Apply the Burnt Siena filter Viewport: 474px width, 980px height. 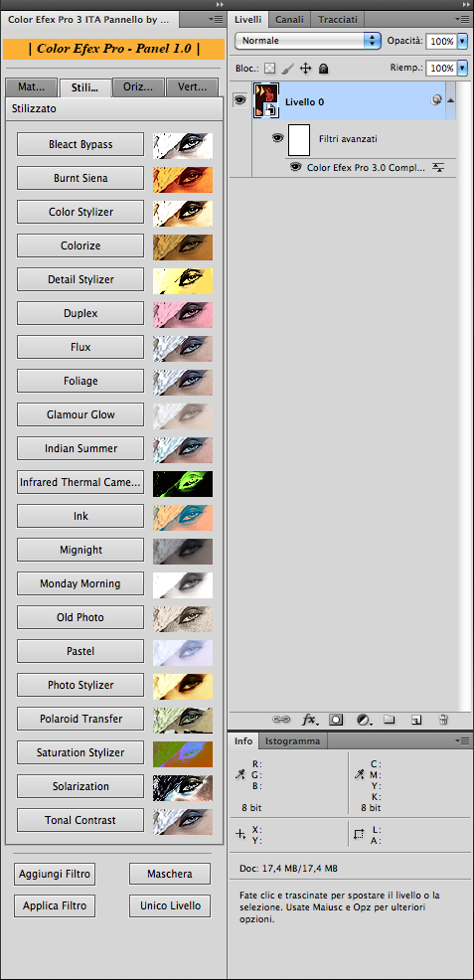point(80,178)
